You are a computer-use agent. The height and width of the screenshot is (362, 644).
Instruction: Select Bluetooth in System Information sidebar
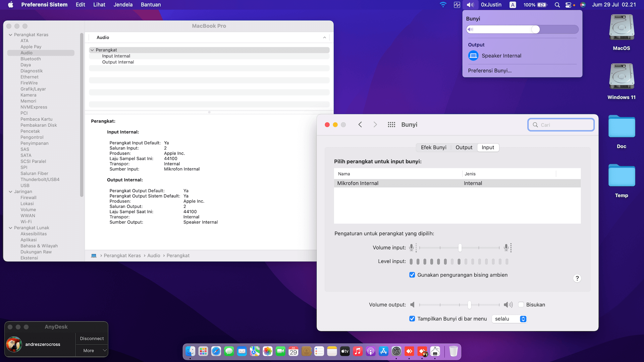(31, 59)
